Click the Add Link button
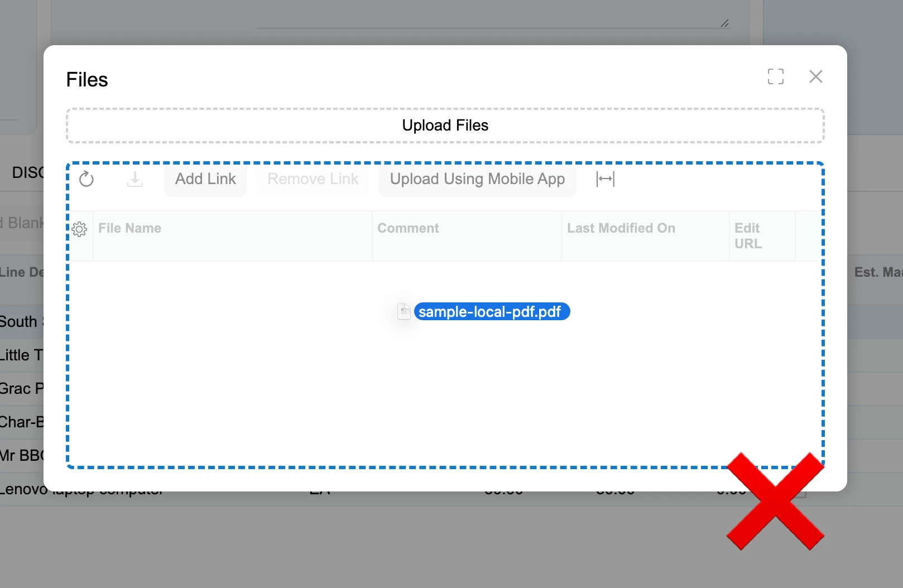903x588 pixels. 205,179
